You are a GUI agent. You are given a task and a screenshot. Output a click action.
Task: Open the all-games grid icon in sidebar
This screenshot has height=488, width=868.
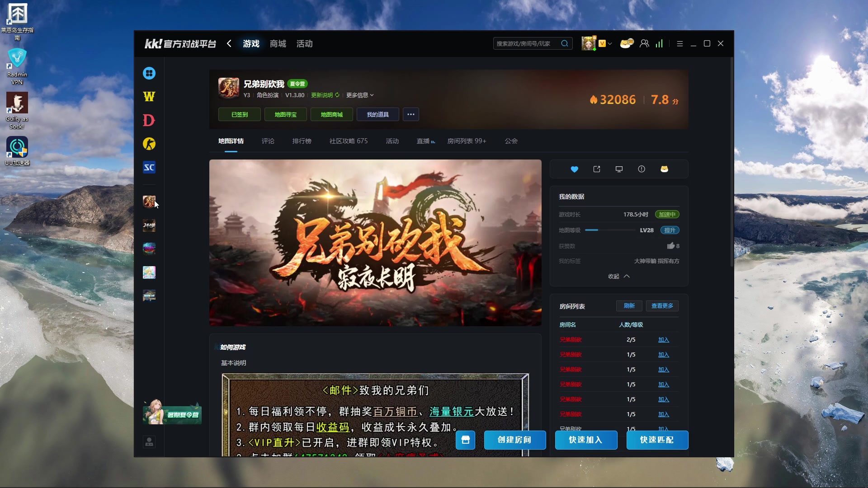coord(149,73)
